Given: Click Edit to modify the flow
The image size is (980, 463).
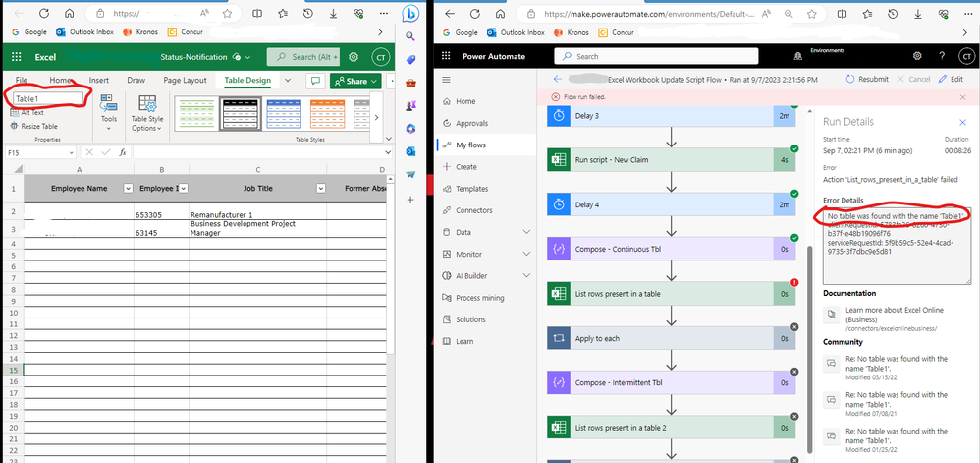Looking at the screenshot, I should (951, 80).
